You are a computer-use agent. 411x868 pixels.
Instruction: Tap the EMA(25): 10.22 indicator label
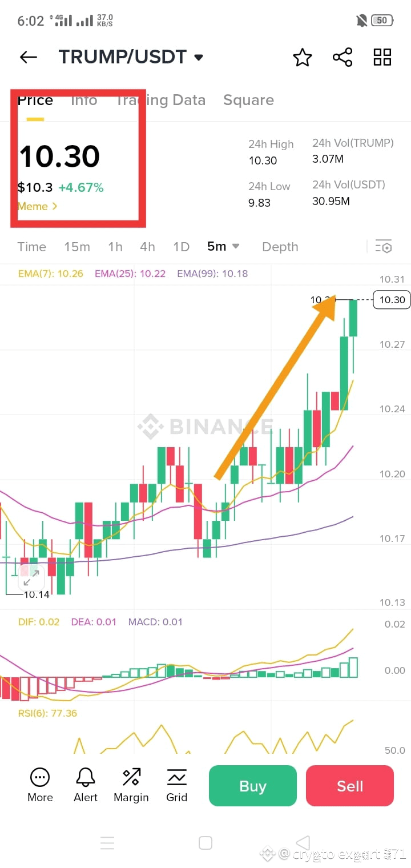tap(130, 274)
